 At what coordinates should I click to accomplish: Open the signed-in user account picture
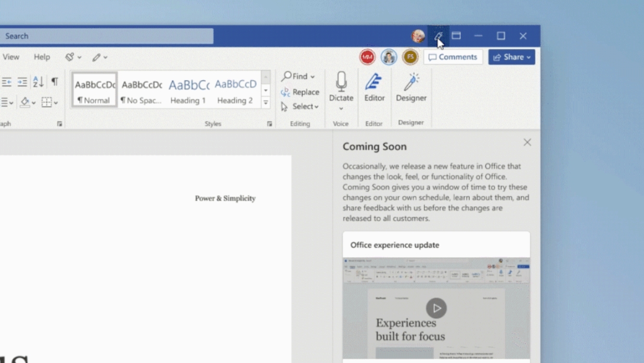418,36
